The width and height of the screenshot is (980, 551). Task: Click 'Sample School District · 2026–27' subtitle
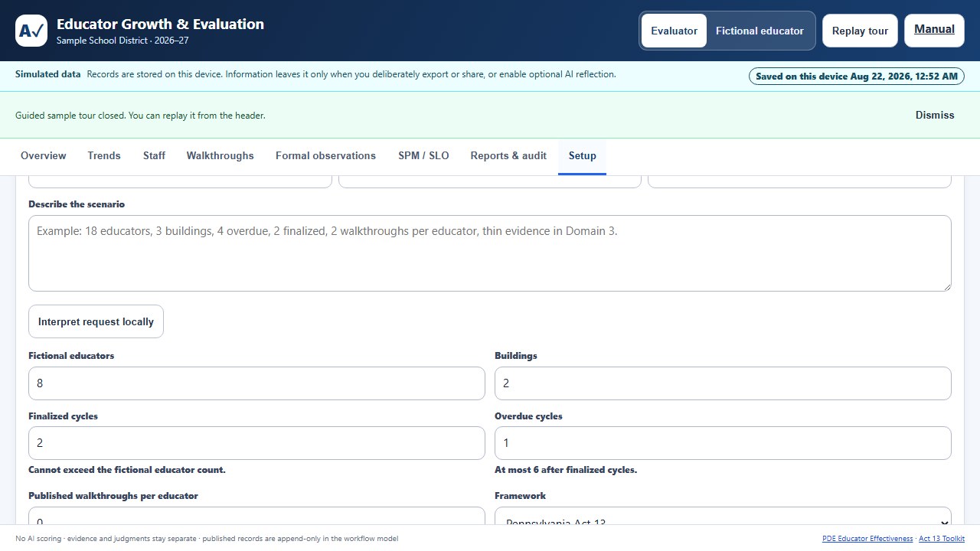click(122, 41)
